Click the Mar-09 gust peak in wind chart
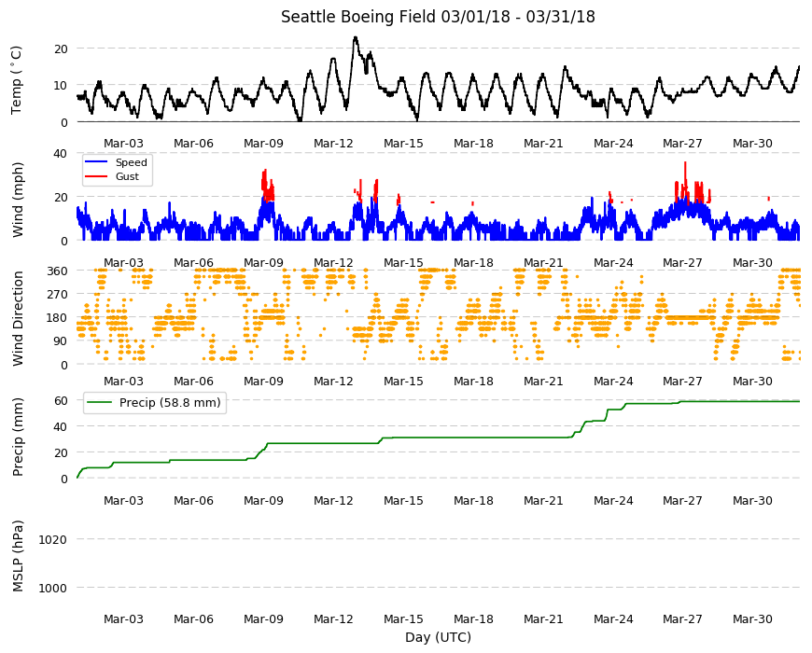812x653 pixels. 265,173
